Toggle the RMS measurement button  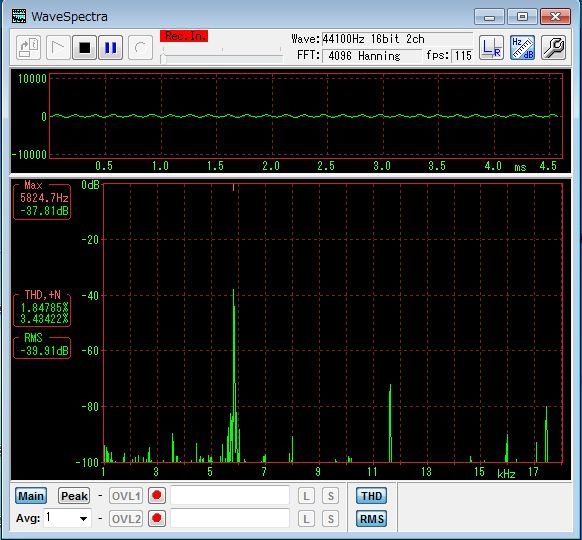pyautogui.click(x=372, y=519)
